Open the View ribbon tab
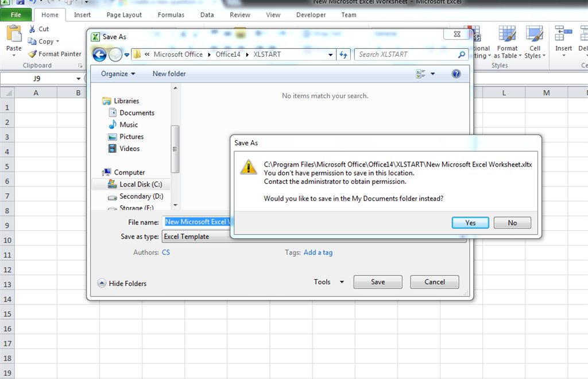Viewport: 588px width, 379px height. pyautogui.click(x=273, y=15)
